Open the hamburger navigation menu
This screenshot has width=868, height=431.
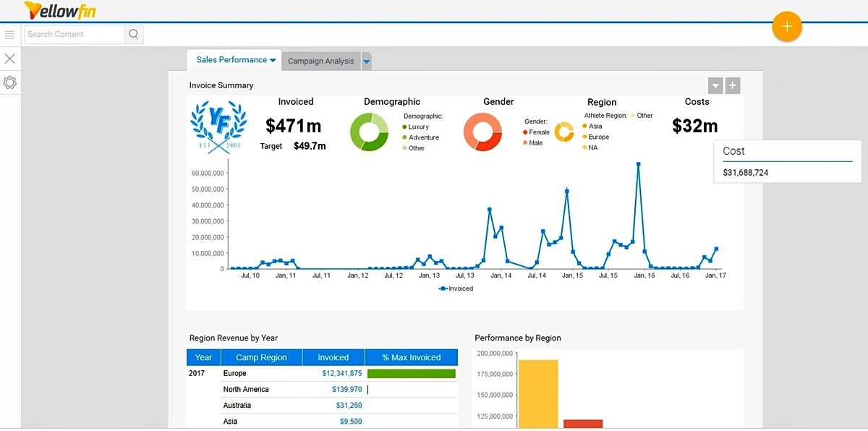10,34
